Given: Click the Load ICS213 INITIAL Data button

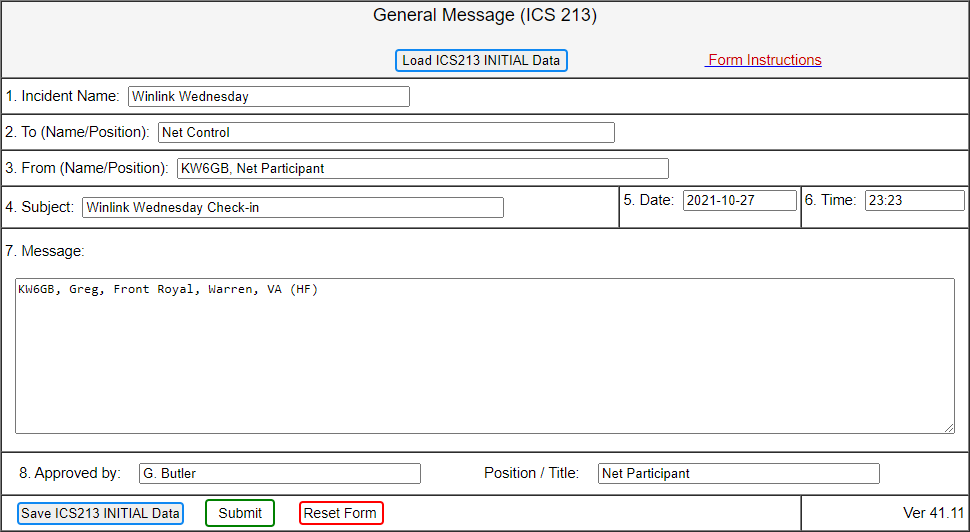Looking at the screenshot, I should (x=481, y=61).
